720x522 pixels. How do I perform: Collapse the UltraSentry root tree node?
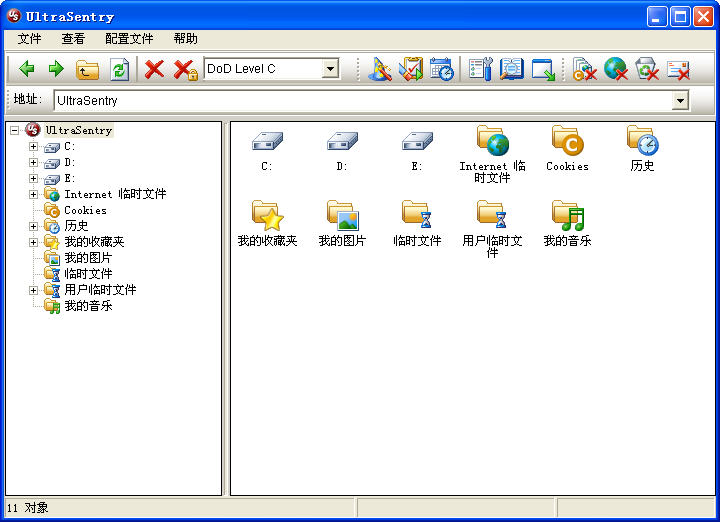tap(15, 130)
